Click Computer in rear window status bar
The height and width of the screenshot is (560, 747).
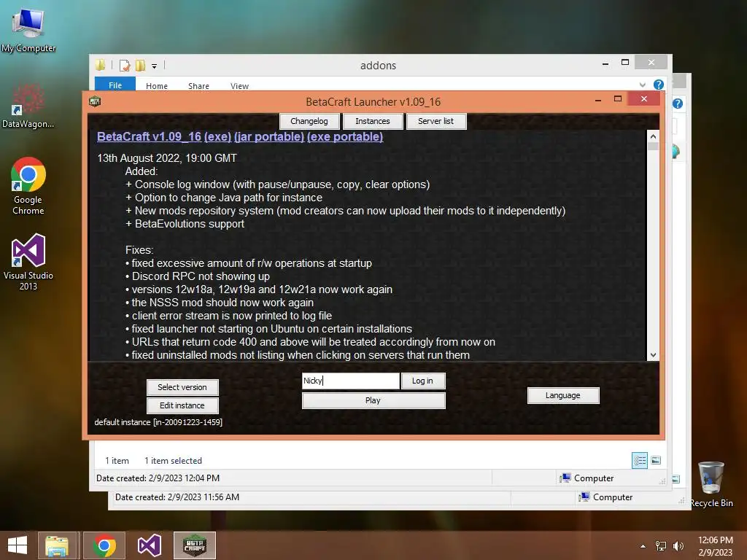[605, 497]
